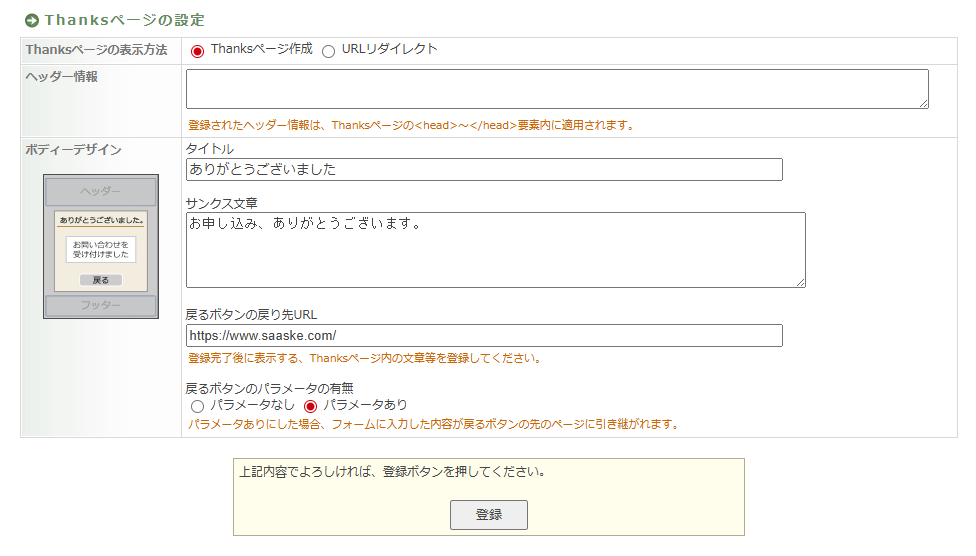The width and height of the screenshot is (976, 556).
Task: Focus the 戻るボタンの戻り先URL field
Action: point(484,336)
